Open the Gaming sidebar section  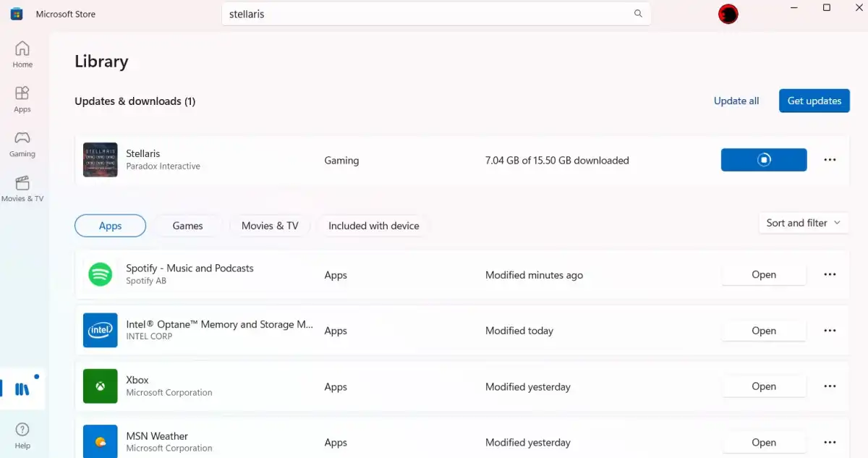tap(22, 144)
